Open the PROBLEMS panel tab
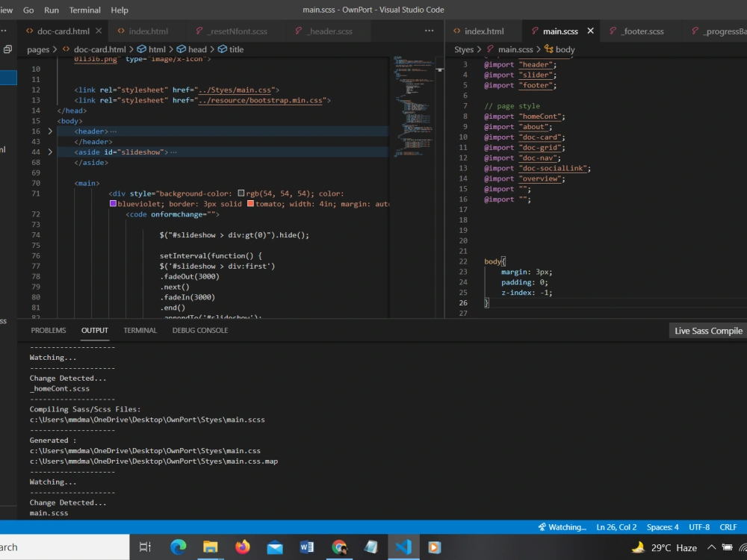This screenshot has width=747, height=560. pyautogui.click(x=49, y=331)
